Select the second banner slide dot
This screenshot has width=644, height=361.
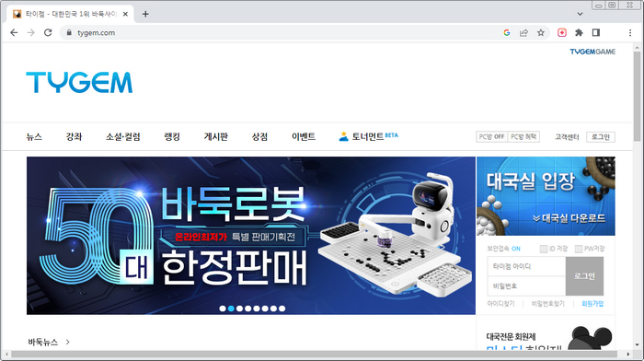(231, 309)
